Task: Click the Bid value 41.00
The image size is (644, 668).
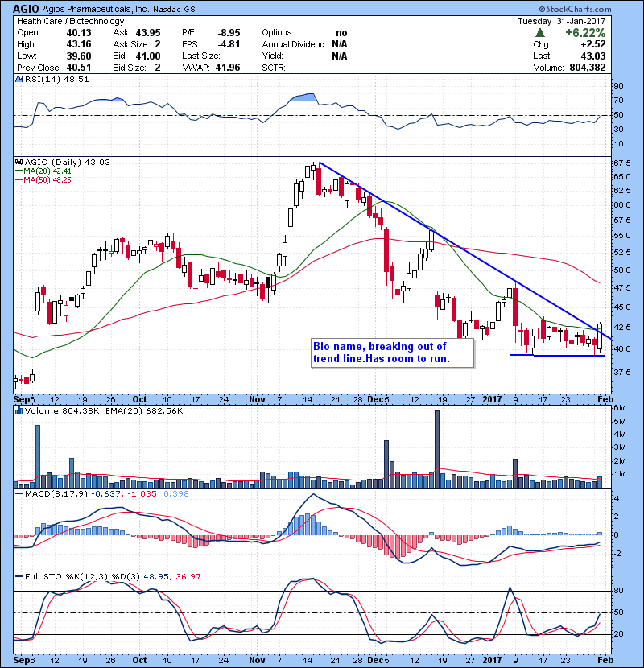Action: [x=148, y=56]
